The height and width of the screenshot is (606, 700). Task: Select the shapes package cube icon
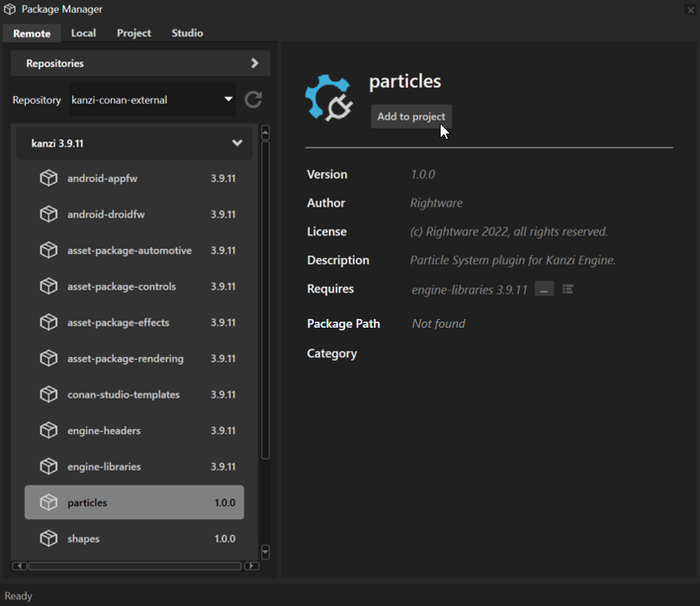point(49,538)
